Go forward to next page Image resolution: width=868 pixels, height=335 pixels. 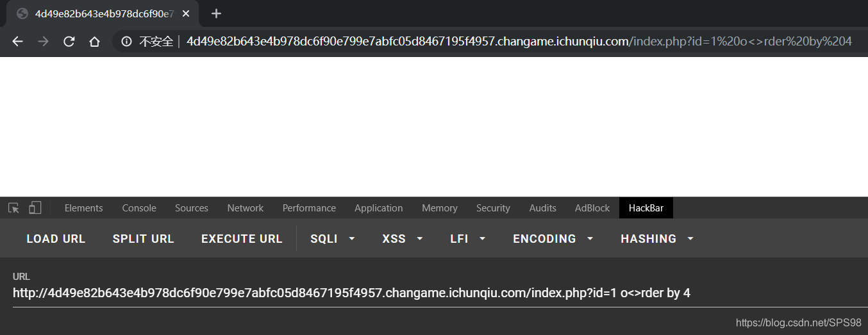(43, 42)
